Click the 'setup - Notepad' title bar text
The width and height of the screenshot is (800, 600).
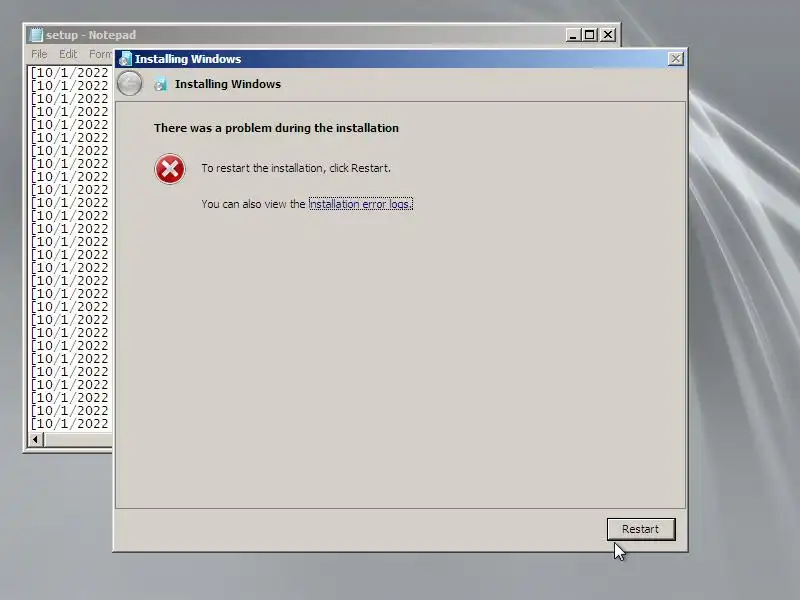[91, 35]
